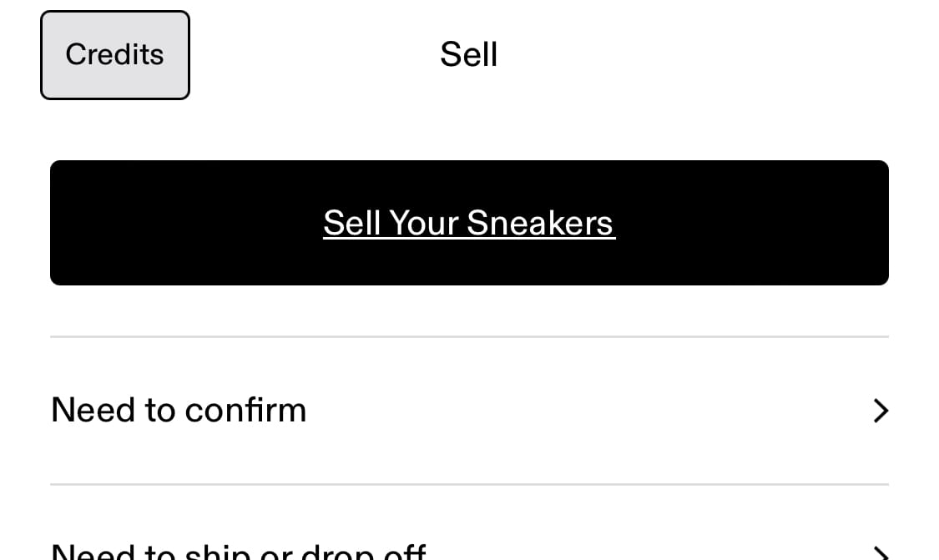Image resolution: width=939 pixels, height=560 pixels.
Task: Expand the Need to ship or drop off chevron
Action: pos(880,551)
